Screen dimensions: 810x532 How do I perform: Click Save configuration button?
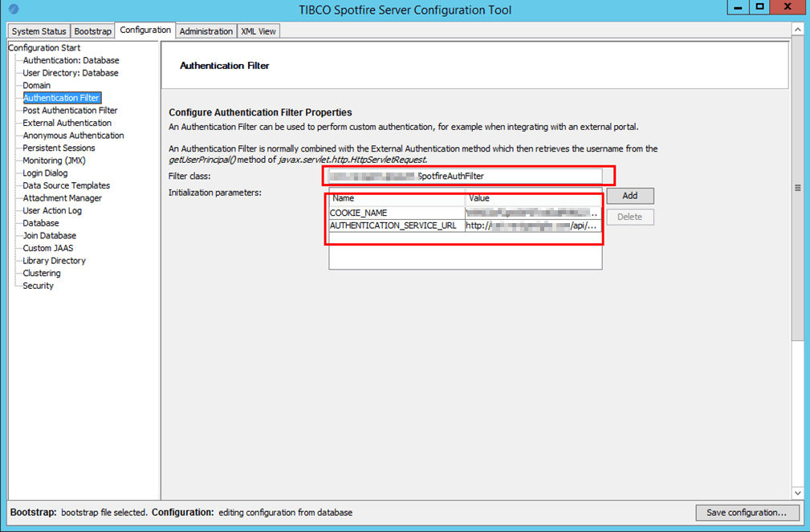(x=747, y=513)
